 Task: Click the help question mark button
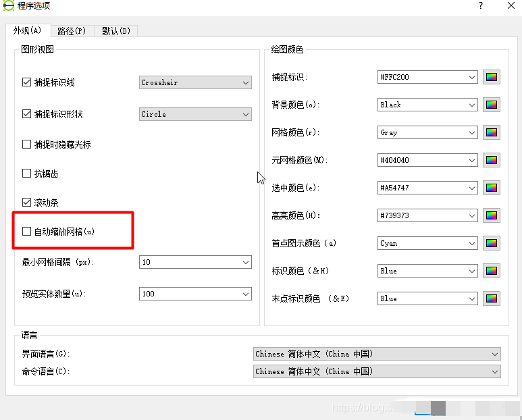(481, 5)
